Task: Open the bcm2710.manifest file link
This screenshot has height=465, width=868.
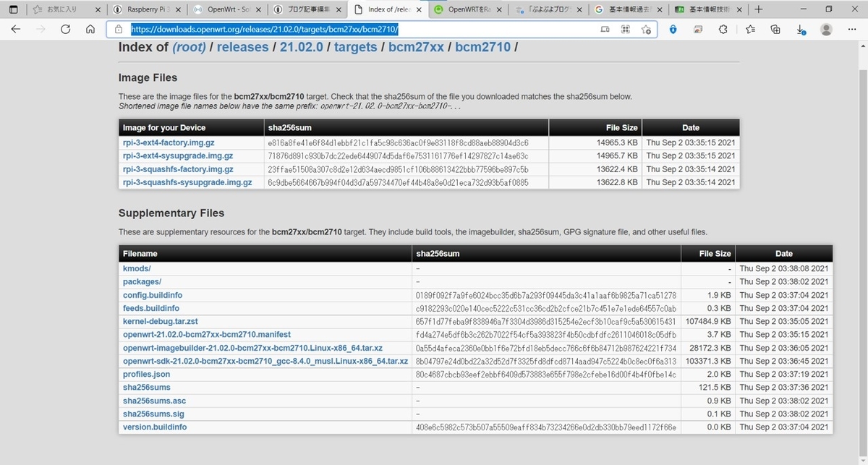Action: tap(207, 335)
